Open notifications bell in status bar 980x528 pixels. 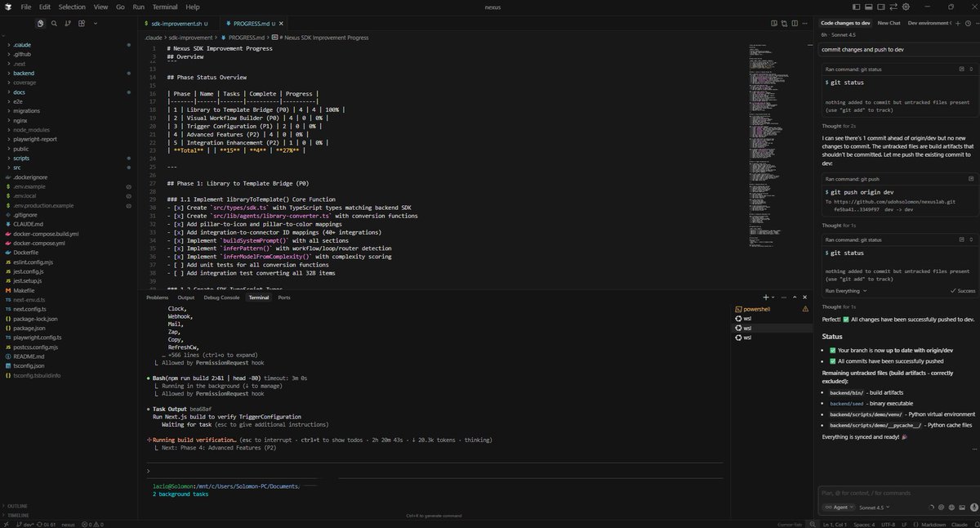[975, 525]
